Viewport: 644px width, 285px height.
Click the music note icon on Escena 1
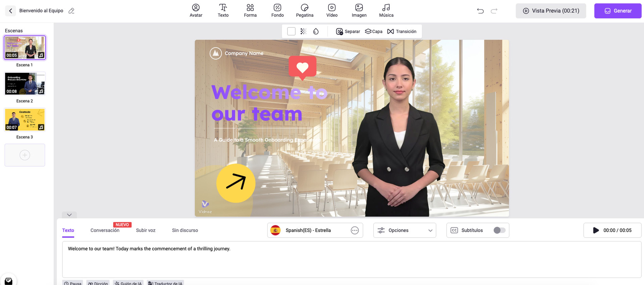(41, 55)
